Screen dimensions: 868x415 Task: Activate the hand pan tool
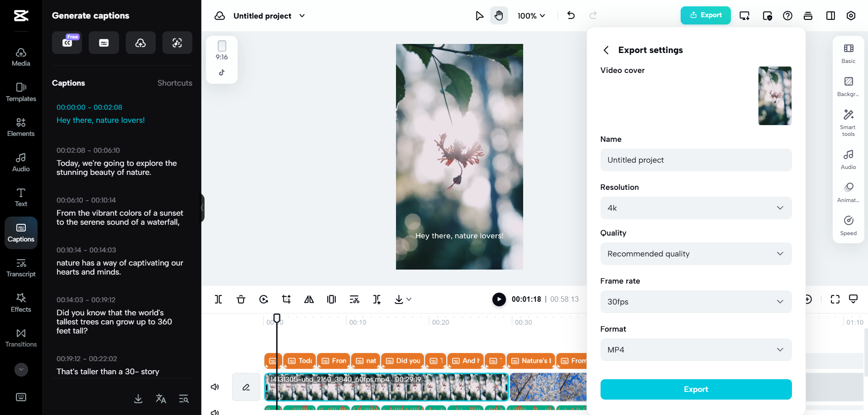499,16
